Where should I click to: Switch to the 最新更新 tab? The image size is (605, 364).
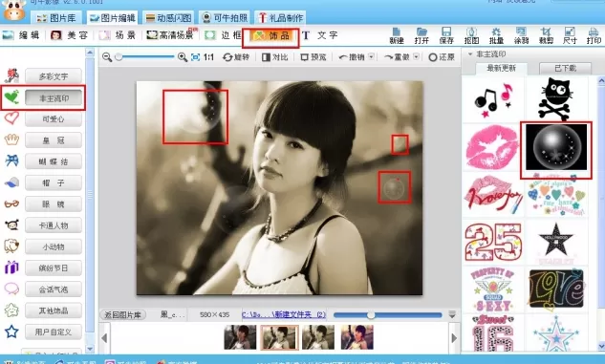tap(501, 68)
